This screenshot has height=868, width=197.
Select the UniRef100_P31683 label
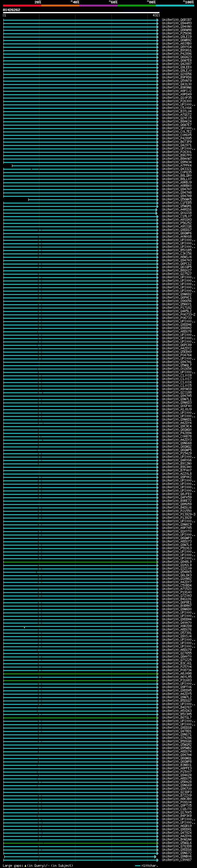176,680
